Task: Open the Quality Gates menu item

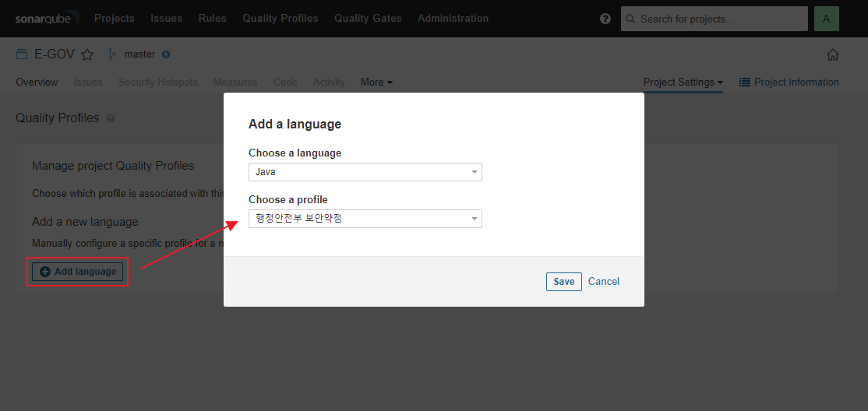Action: click(x=368, y=18)
